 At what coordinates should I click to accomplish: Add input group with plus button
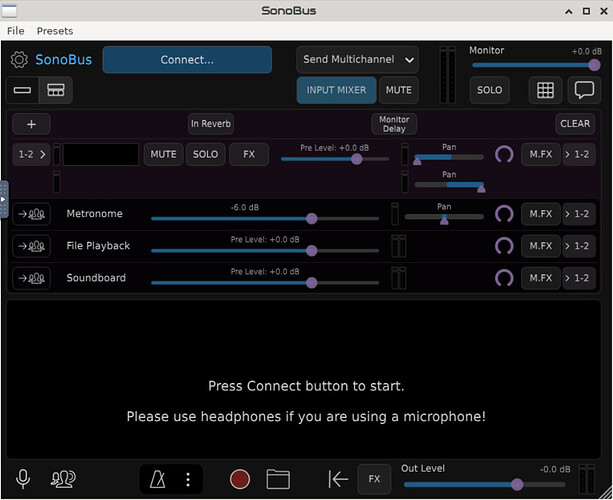(x=31, y=124)
